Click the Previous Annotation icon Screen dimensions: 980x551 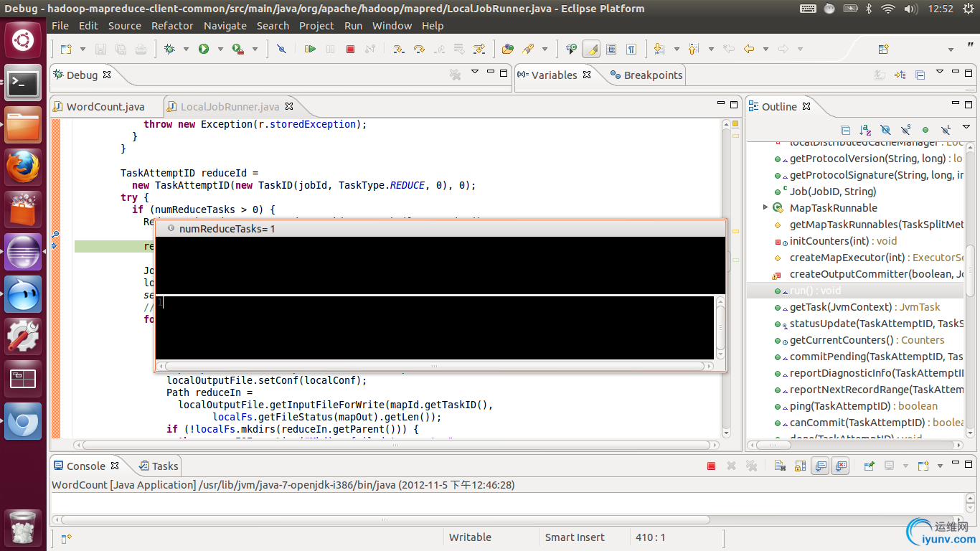[x=693, y=49]
